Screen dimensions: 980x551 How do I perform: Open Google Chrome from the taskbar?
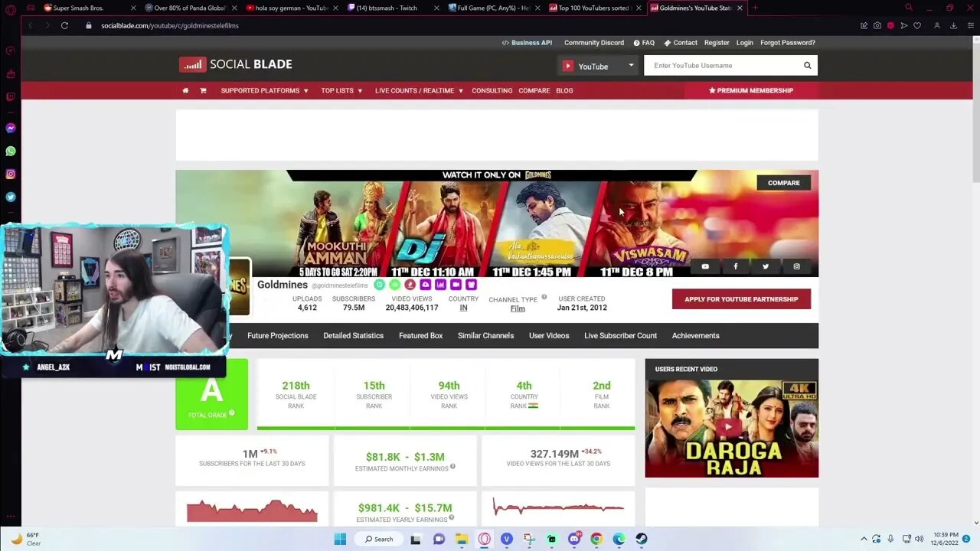point(596,539)
